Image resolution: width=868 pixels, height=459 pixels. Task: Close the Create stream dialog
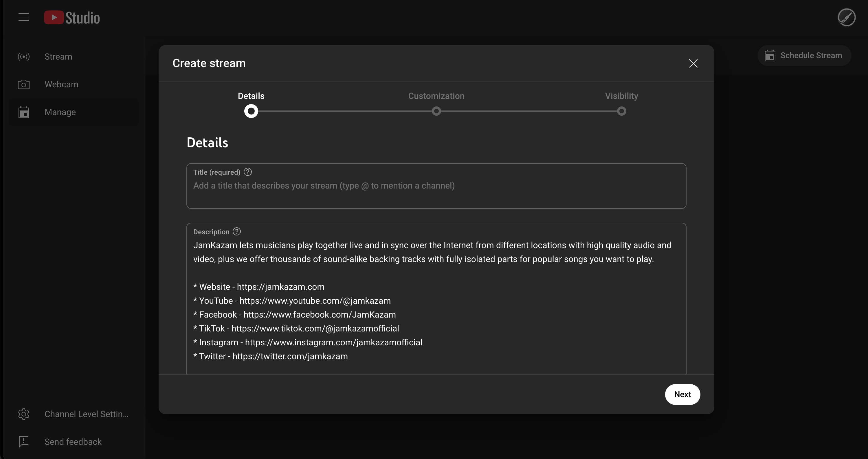[693, 63]
